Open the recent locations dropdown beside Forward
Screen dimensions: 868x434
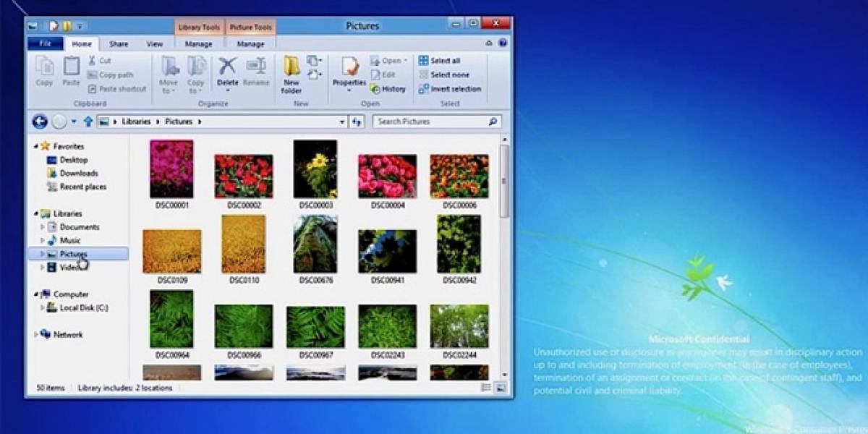tap(75, 122)
